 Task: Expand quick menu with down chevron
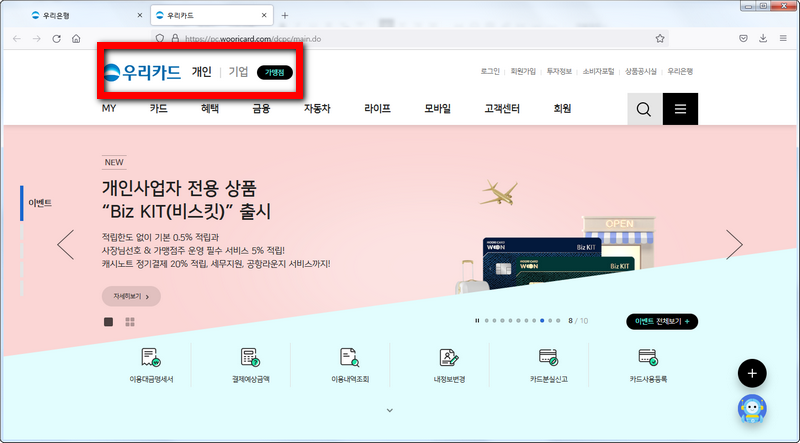390,410
